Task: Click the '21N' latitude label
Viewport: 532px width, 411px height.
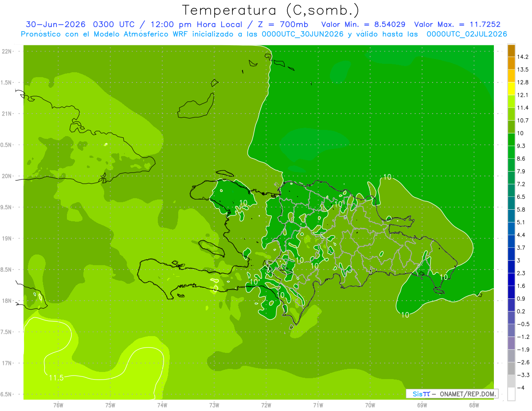Action: (x=7, y=114)
